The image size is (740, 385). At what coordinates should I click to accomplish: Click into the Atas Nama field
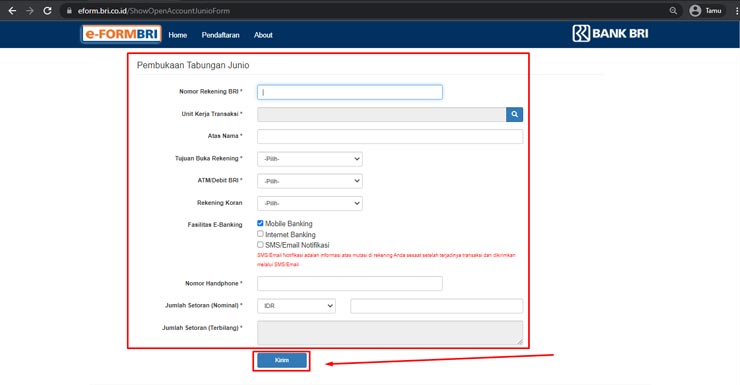(x=390, y=136)
